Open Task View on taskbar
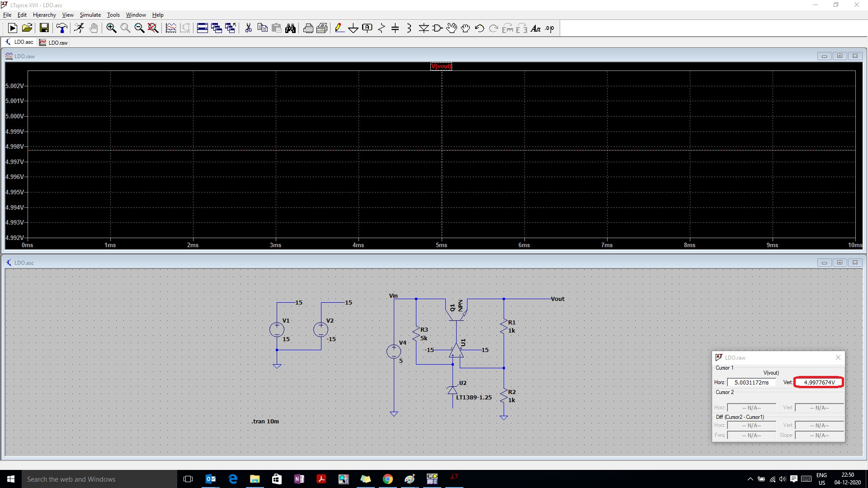The width and height of the screenshot is (868, 488). (x=189, y=479)
